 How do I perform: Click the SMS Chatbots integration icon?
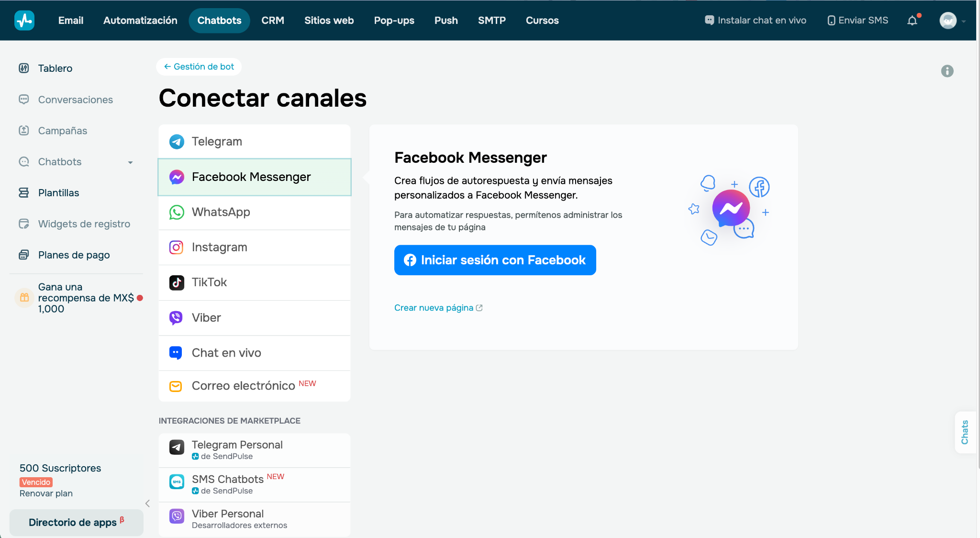[x=177, y=482]
